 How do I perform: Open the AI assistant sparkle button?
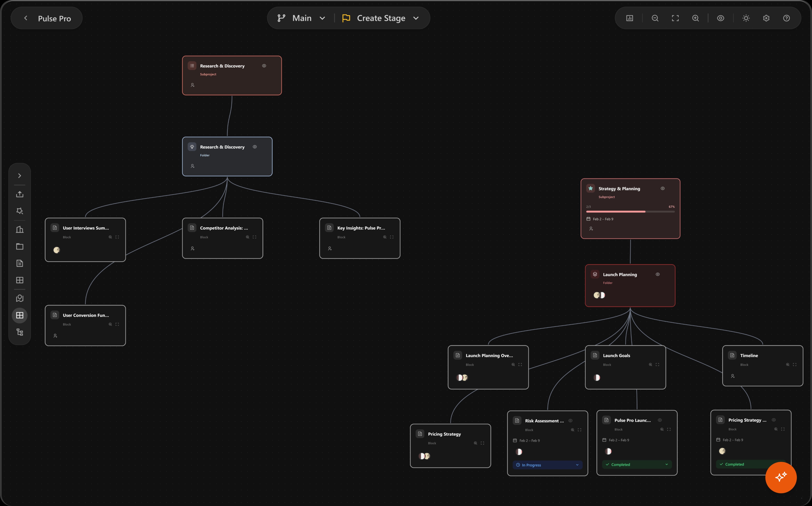[781, 477]
